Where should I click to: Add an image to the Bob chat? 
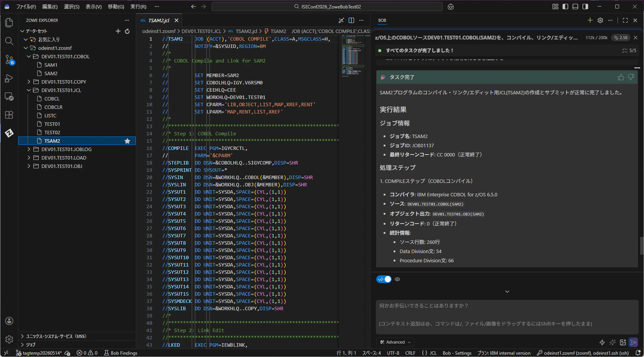623,342
